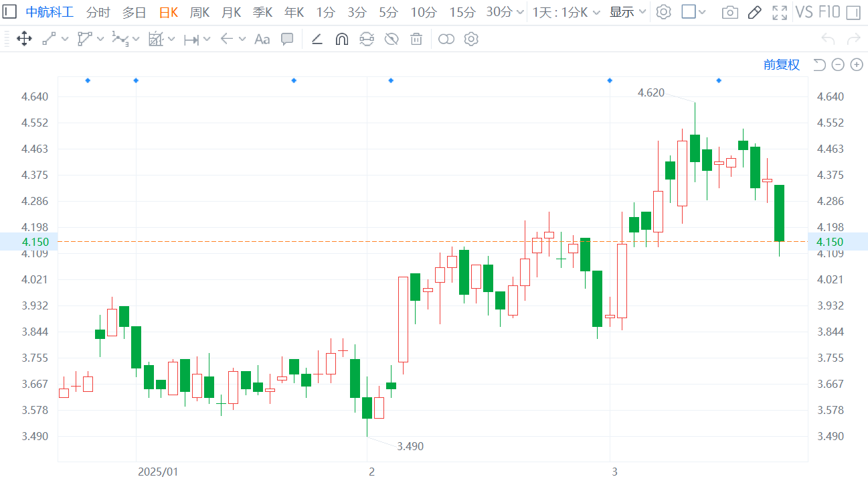The width and height of the screenshot is (868, 485).
Task: Open the F10 company info
Action: click(829, 12)
